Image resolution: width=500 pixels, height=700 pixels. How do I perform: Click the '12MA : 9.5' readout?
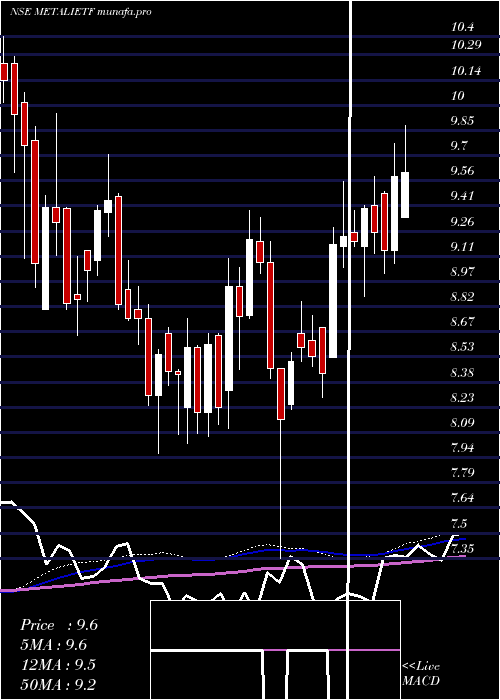pos(58,664)
